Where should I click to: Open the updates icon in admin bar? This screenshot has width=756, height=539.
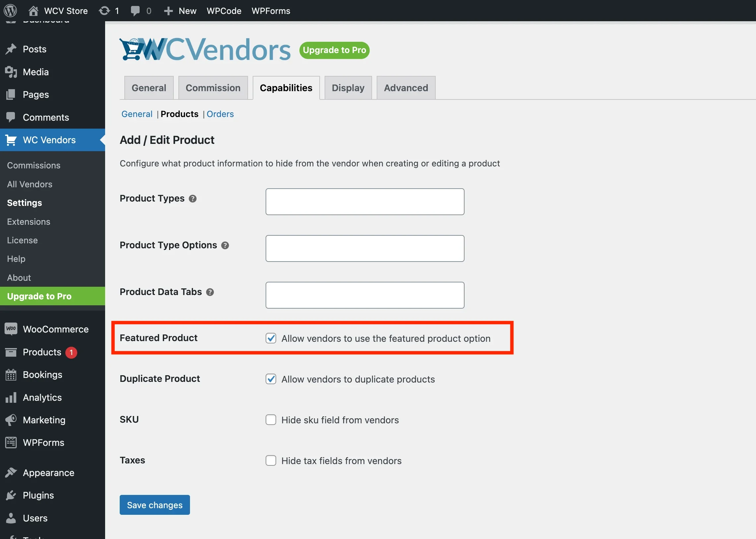pos(104,11)
